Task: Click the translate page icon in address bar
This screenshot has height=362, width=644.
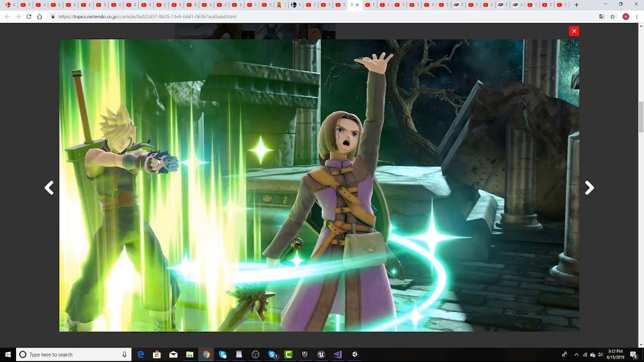Action: coord(602,17)
